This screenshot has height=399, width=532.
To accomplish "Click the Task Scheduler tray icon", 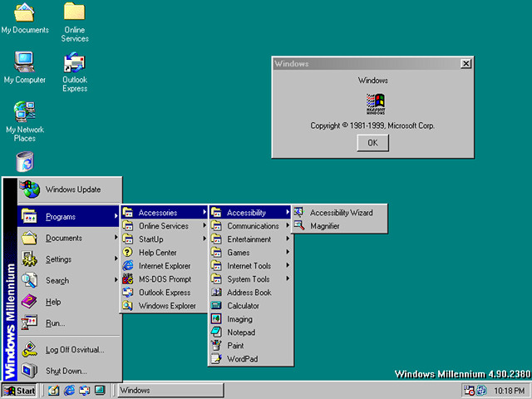I will [469, 391].
